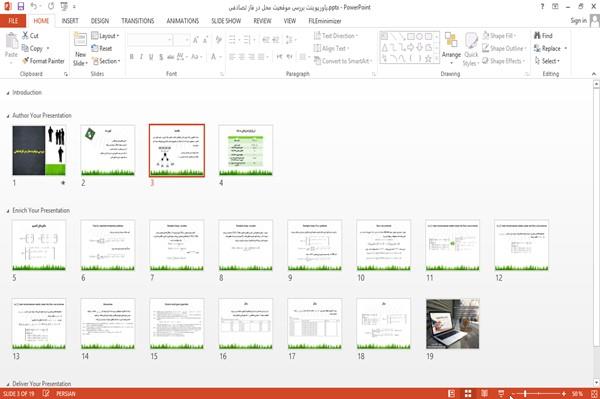The height and width of the screenshot is (399, 600).
Task: Expand the Section dropdown in Slides group
Action: click(106, 61)
